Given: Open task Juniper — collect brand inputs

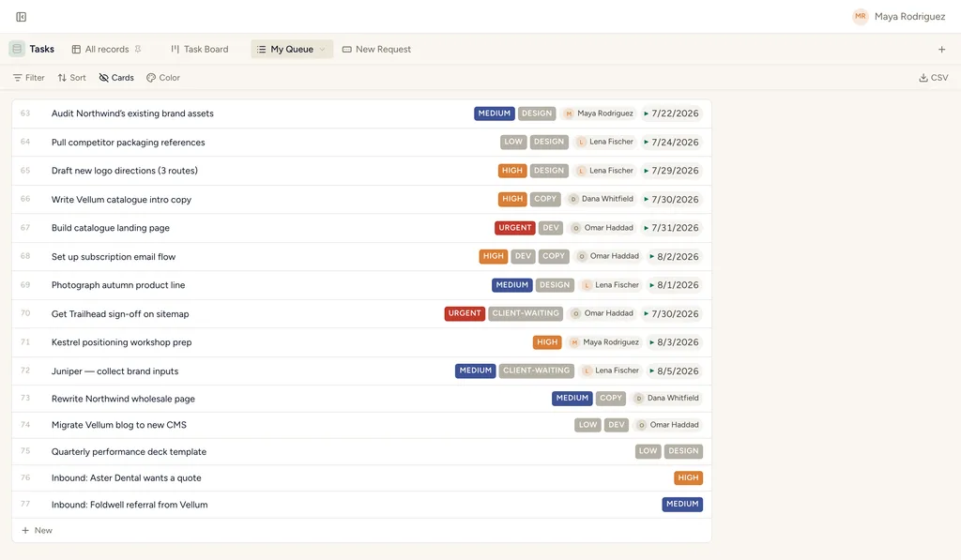Looking at the screenshot, I should point(114,371).
